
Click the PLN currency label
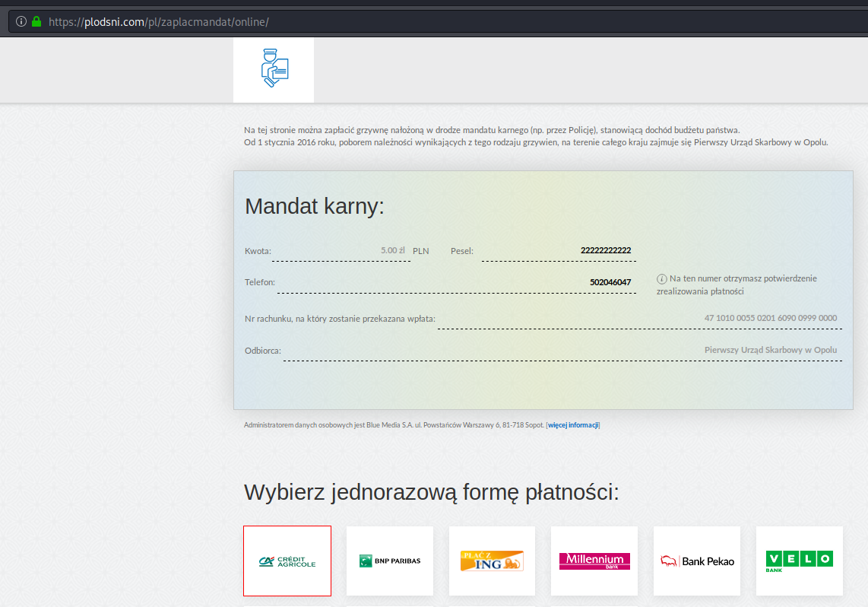point(421,251)
